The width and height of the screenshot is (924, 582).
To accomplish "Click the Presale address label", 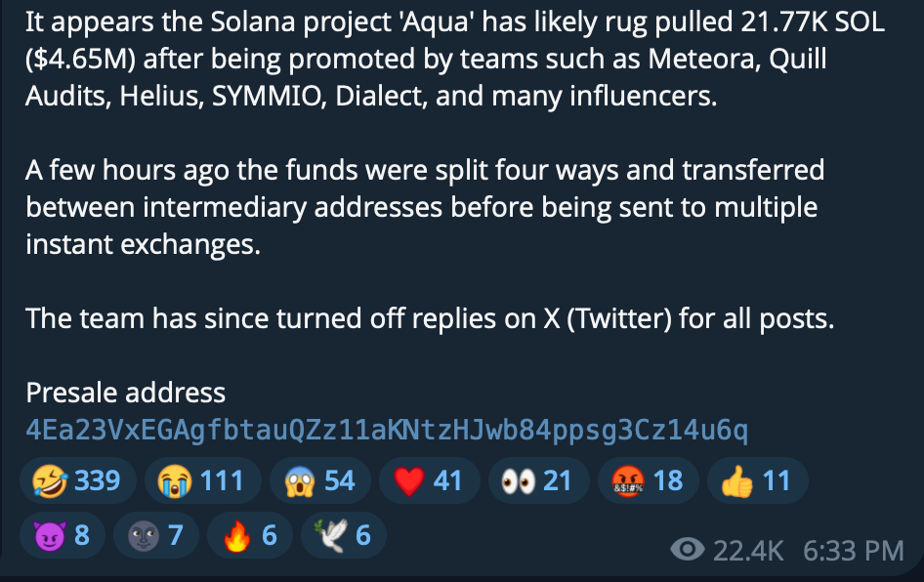I will 126,393.
